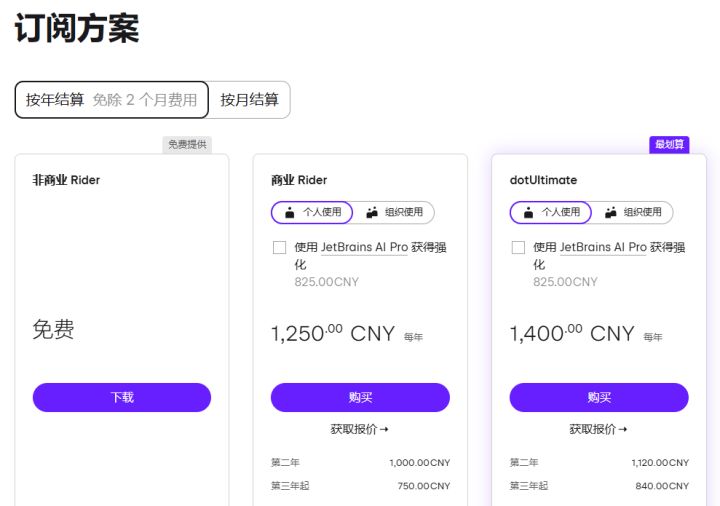The width and height of the screenshot is (720, 506).
Task: Download the non-commercial Rider via 下载
Action: (x=122, y=397)
